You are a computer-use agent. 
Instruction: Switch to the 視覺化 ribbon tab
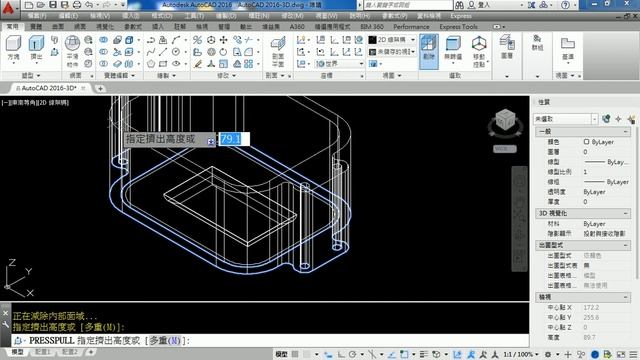point(105,27)
